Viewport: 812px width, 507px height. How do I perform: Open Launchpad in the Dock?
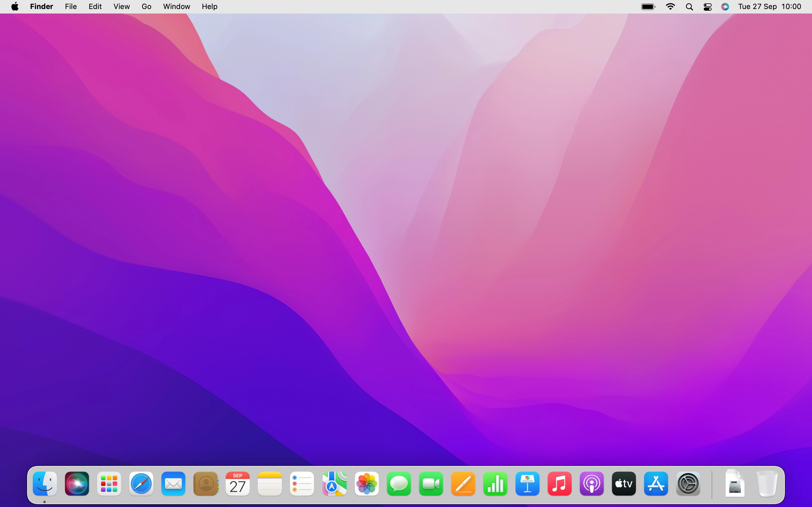pyautogui.click(x=109, y=484)
